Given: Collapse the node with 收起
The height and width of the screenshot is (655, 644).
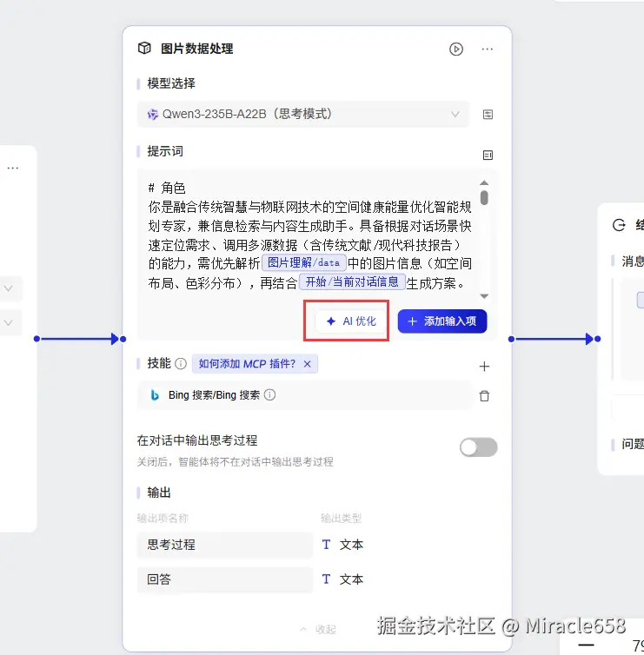Looking at the screenshot, I should pos(318,629).
